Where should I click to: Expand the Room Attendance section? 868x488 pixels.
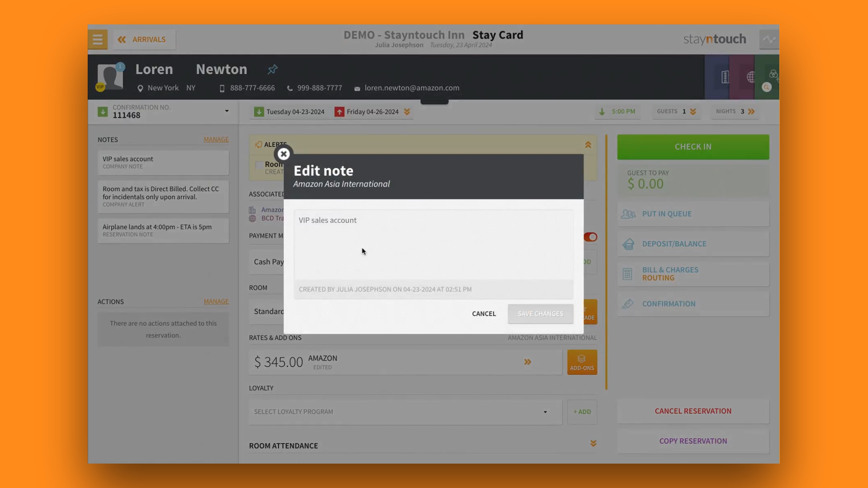tap(593, 444)
